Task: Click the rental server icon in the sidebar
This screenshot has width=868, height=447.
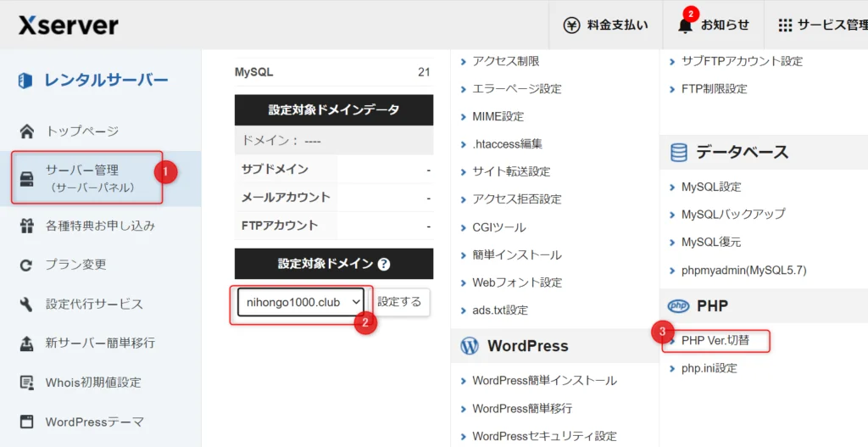Action: [25, 81]
